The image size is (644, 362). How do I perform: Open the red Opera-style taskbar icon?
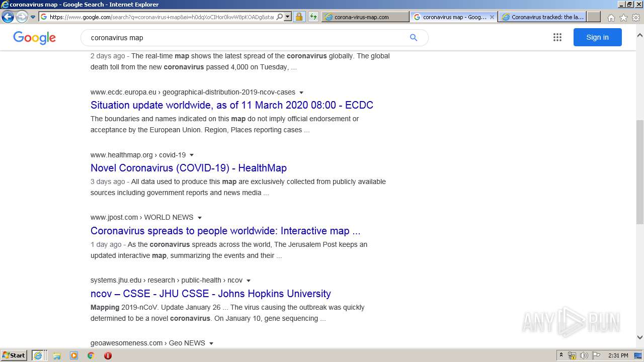pyautogui.click(x=108, y=355)
